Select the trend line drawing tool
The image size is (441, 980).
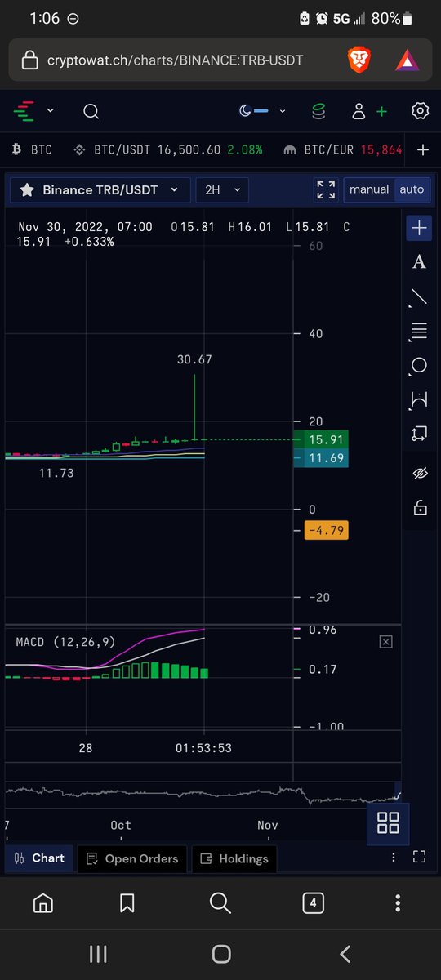(x=419, y=296)
